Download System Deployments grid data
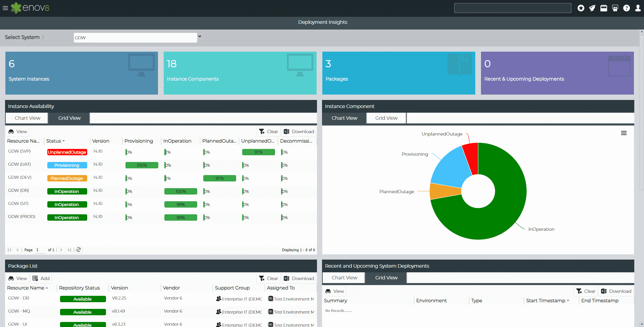The image size is (644, 327). pos(616,291)
